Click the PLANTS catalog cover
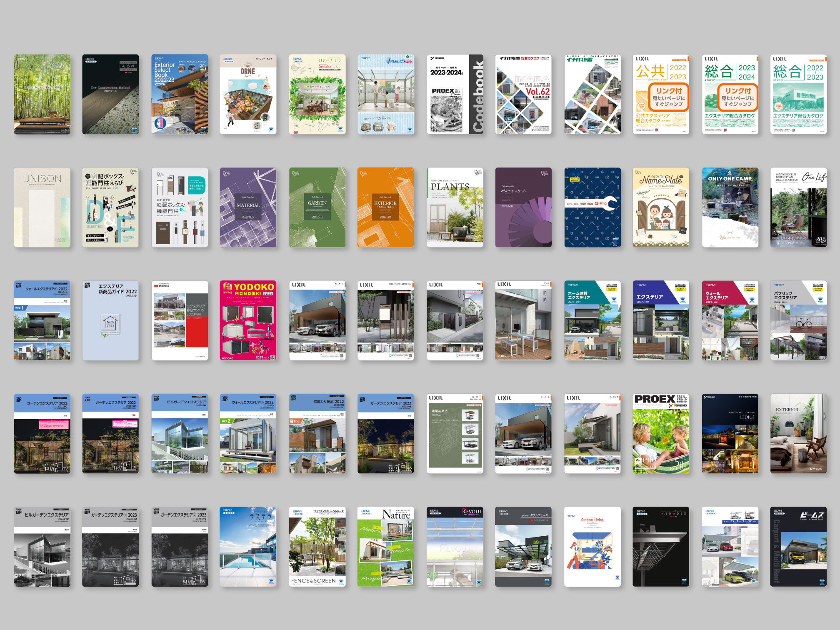This screenshot has height=630, width=840. pyautogui.click(x=455, y=207)
